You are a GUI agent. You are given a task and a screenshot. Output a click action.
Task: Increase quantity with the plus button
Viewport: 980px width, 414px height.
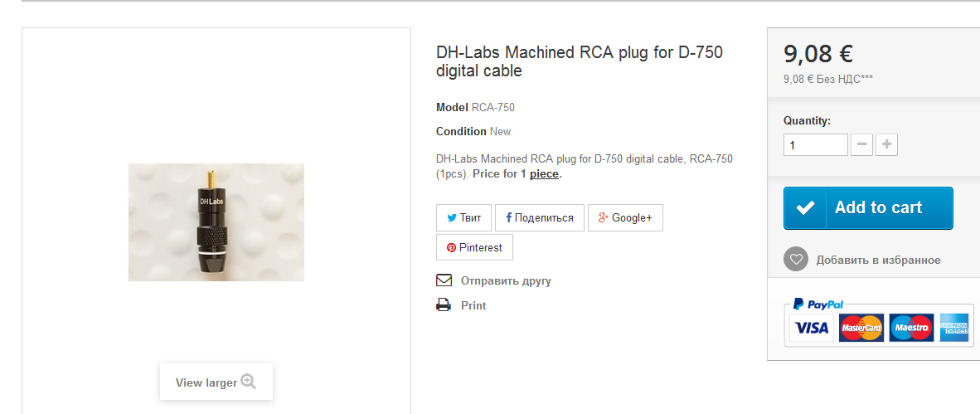pos(886,145)
